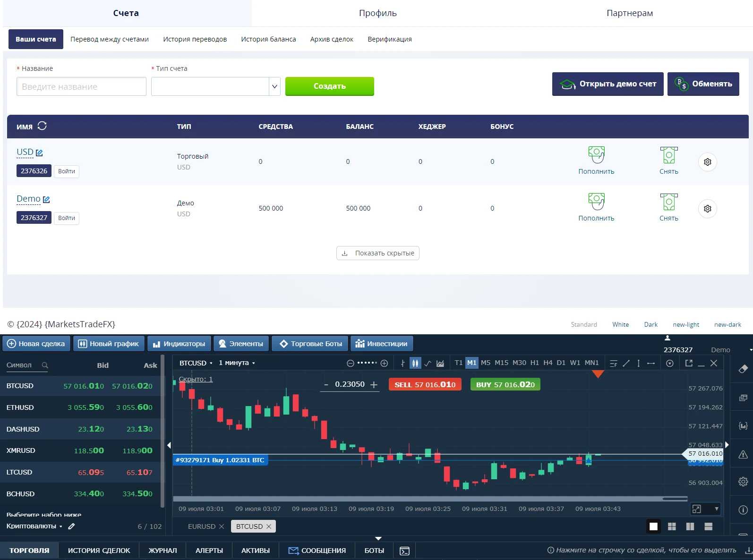Screen dimensions: 753x560
Task: Collapse bottom panel with down arrow
Action: coord(378,538)
